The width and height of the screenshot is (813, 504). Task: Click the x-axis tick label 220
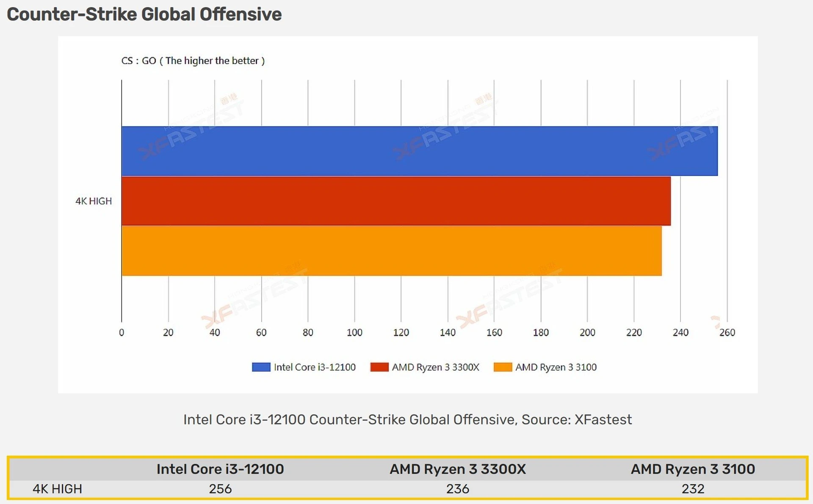coord(634,333)
